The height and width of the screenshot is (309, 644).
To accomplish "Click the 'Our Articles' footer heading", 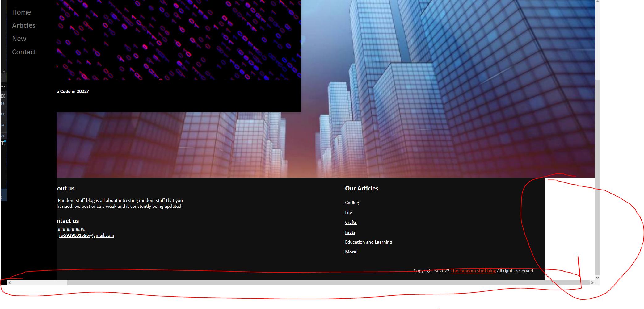I will click(x=362, y=188).
